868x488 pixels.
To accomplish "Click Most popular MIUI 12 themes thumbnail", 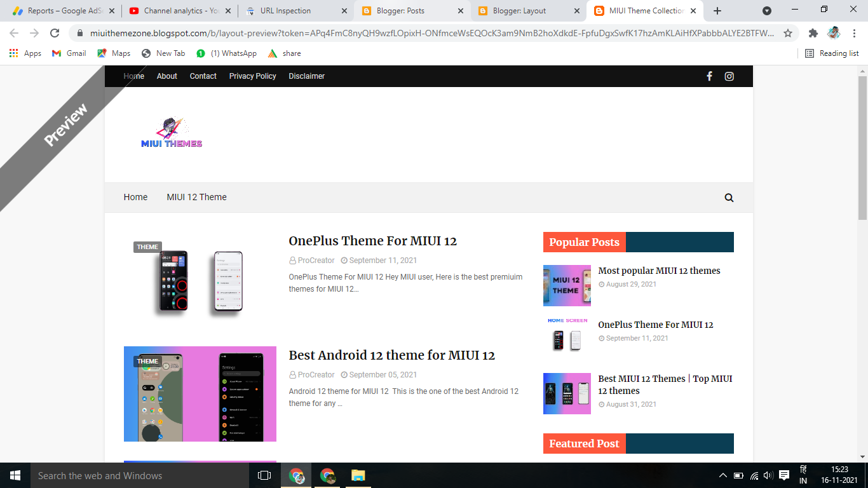I will pyautogui.click(x=567, y=286).
